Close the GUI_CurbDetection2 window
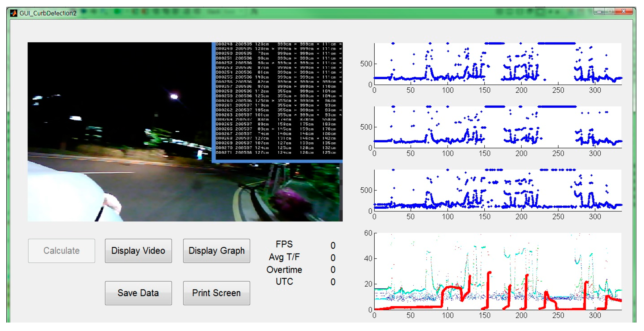 (624, 12)
